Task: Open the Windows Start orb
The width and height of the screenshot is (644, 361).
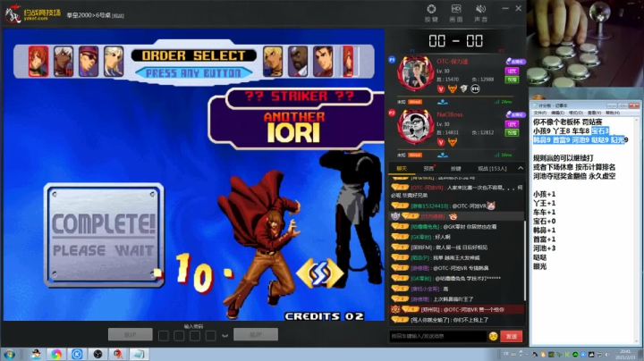Action: click(x=9, y=355)
